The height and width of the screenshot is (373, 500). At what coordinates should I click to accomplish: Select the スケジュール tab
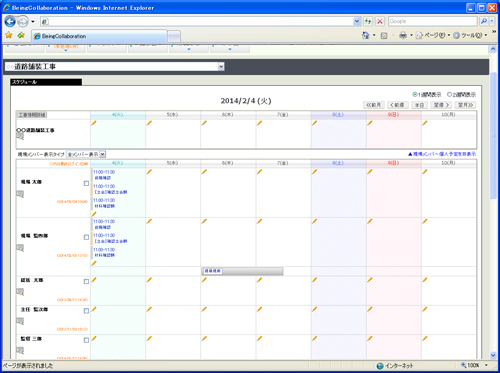46,82
